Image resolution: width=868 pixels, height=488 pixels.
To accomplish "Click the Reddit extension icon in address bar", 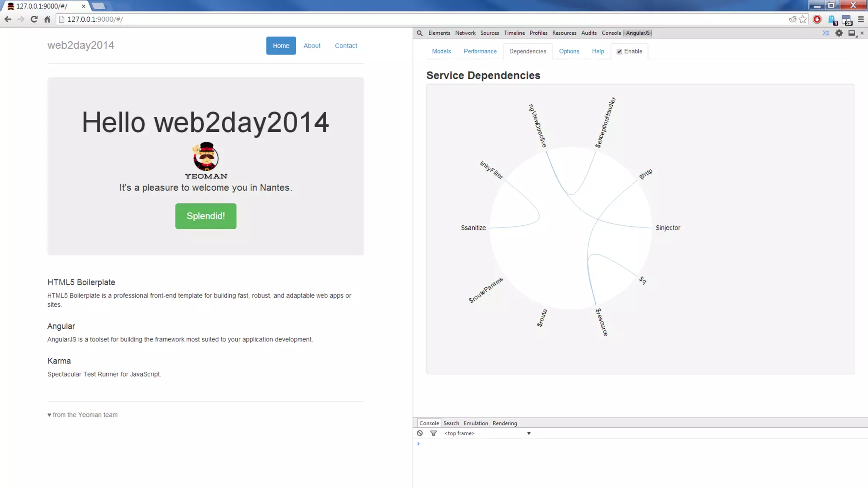I will point(792,19).
